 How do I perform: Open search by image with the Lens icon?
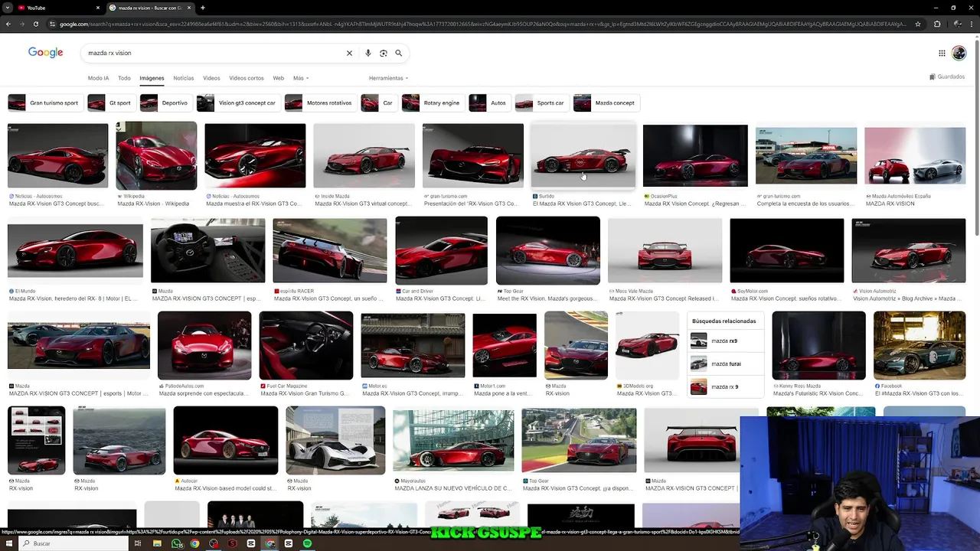pos(384,53)
